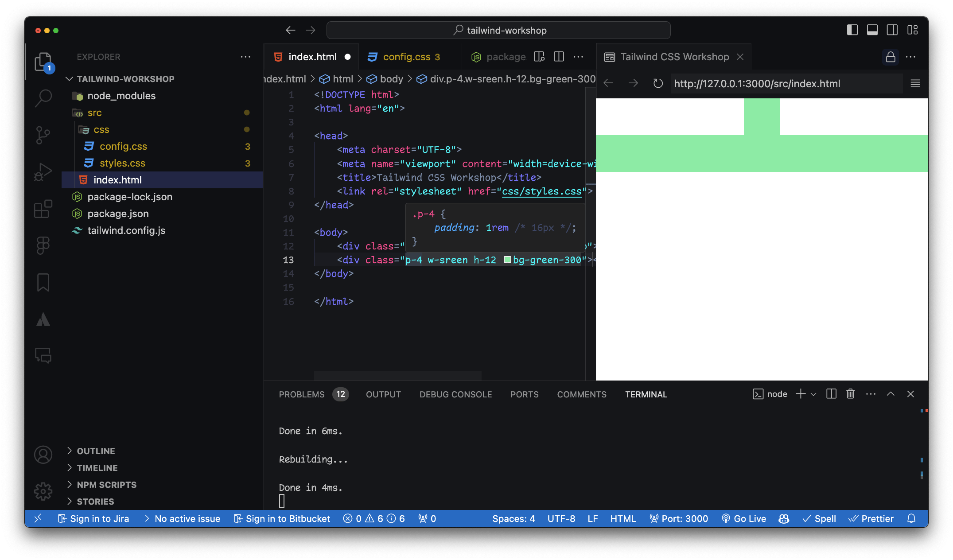Screen dimensions: 953x560
Task: Toggle the secondary side bar
Action: 892,30
